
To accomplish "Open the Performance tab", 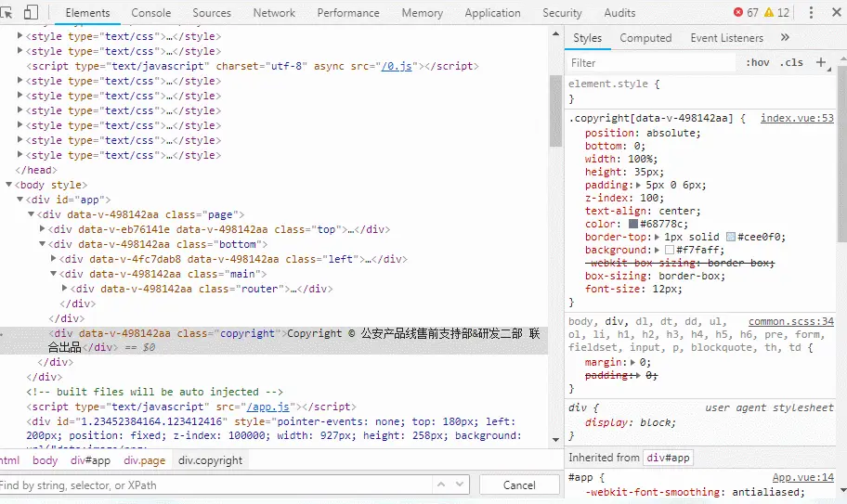I will 348,12.
